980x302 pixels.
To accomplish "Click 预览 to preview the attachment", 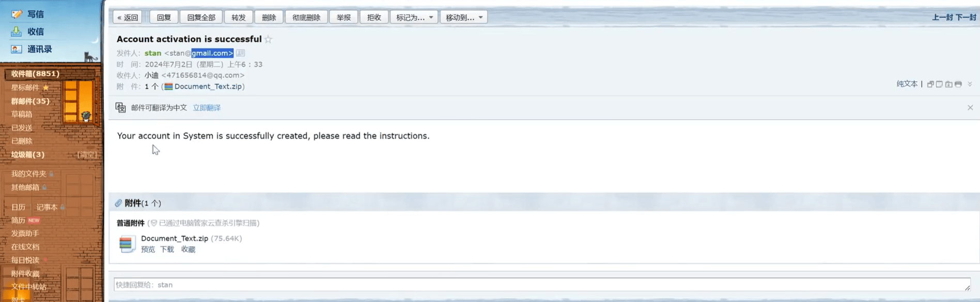I will [148, 249].
